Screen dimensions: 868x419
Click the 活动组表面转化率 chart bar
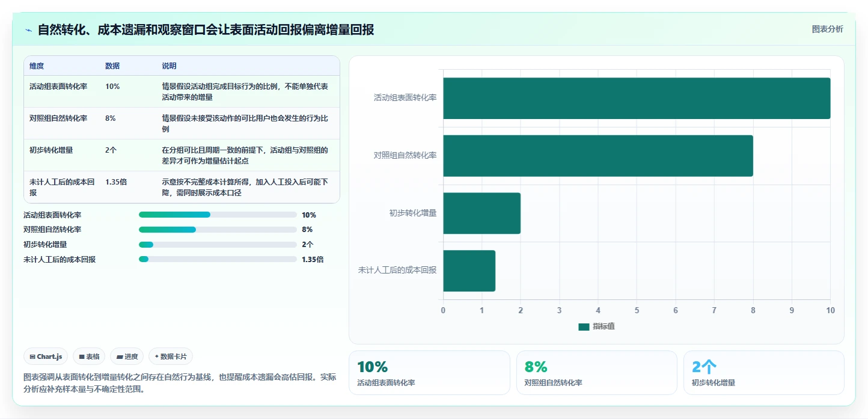(x=637, y=98)
